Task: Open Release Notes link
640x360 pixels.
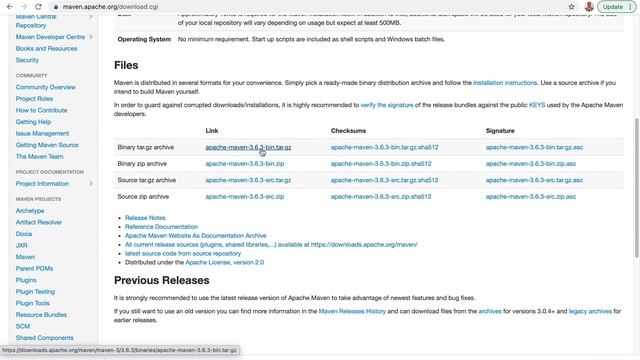Action: pyautogui.click(x=145, y=218)
